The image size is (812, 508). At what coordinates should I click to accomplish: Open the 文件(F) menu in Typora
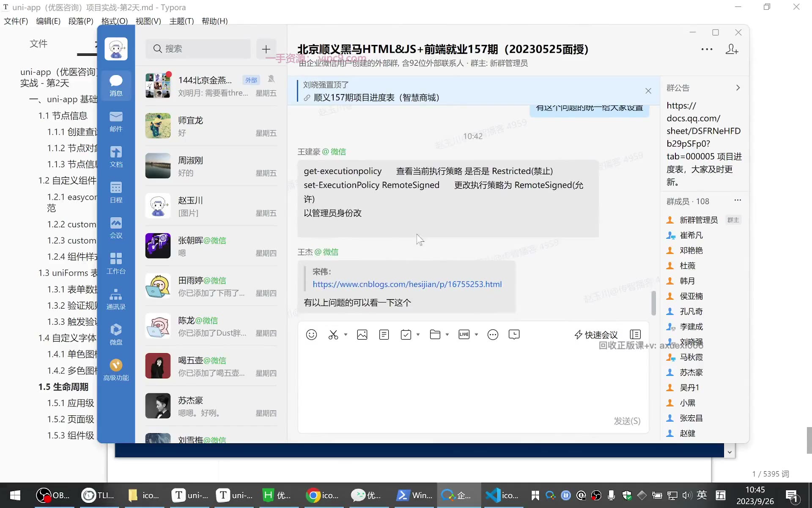point(16,21)
